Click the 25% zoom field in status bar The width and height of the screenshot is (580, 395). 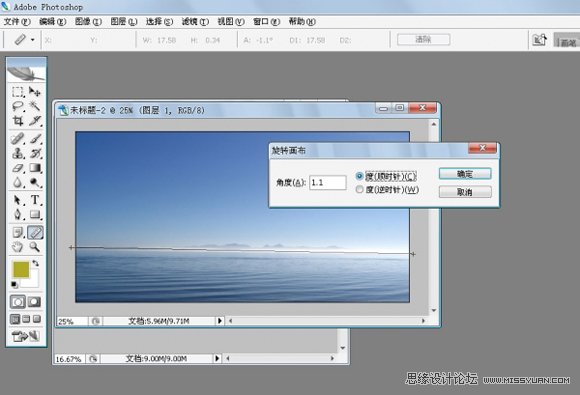(72, 321)
